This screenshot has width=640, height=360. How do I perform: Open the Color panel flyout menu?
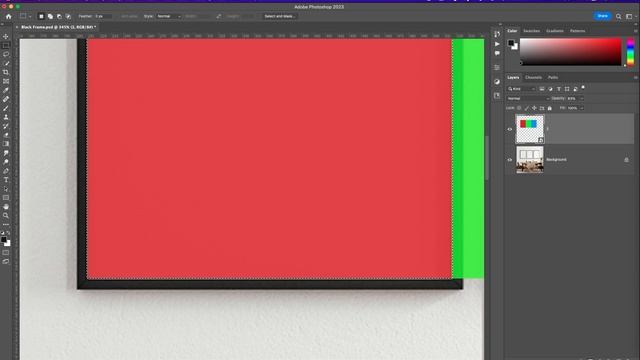636,31
